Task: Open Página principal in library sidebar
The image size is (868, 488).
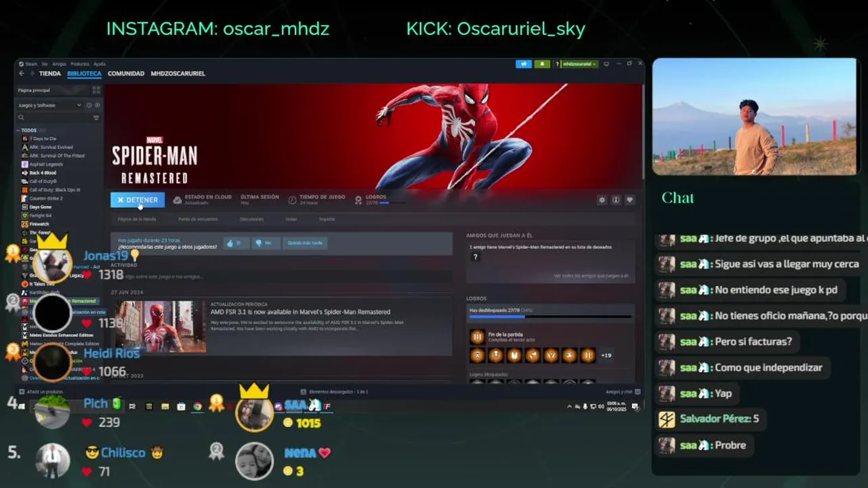Action: [54, 89]
